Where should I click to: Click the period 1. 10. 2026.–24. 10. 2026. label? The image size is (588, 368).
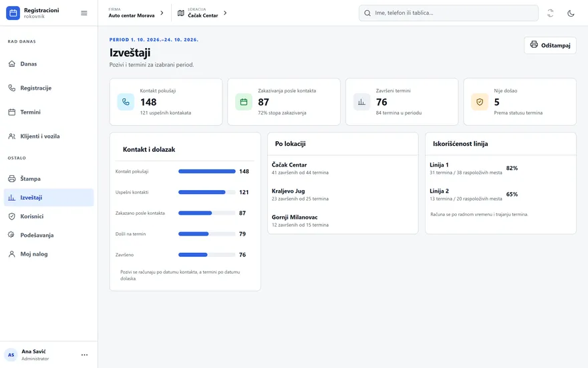[x=154, y=39]
